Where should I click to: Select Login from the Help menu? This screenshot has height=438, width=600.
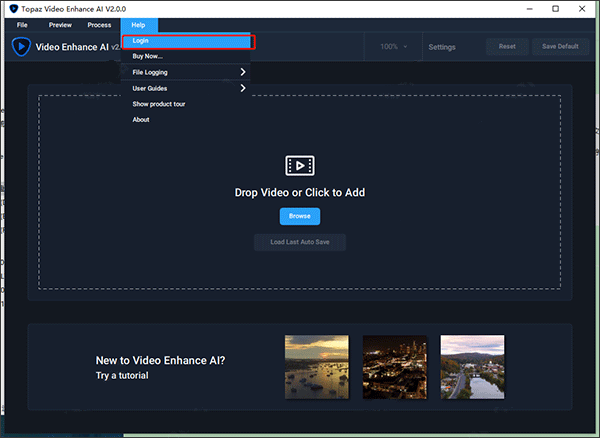(x=186, y=41)
